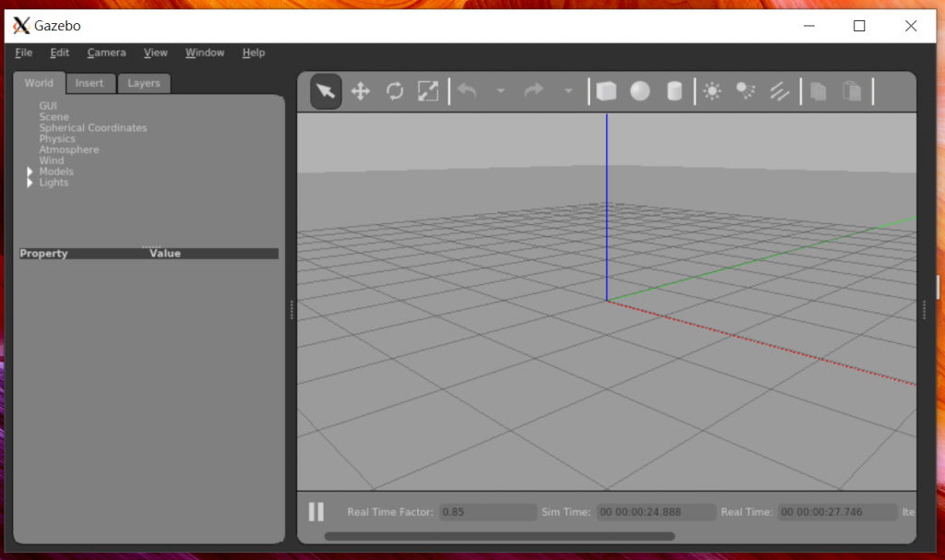Click the Real Time value field
Screen dimensions: 945x560
(x=837, y=512)
